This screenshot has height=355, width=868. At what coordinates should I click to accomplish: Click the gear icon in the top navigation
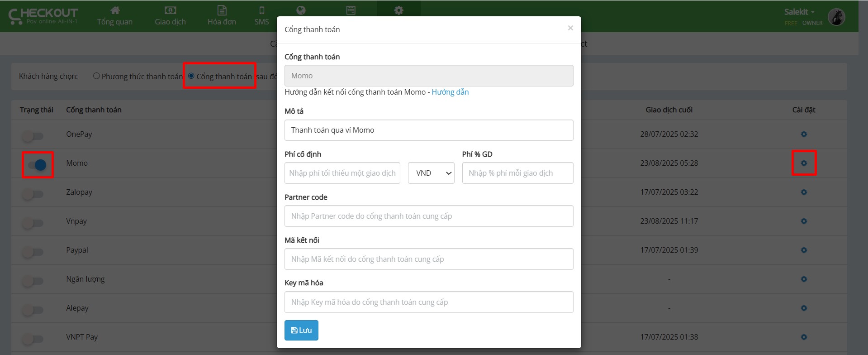point(398,10)
